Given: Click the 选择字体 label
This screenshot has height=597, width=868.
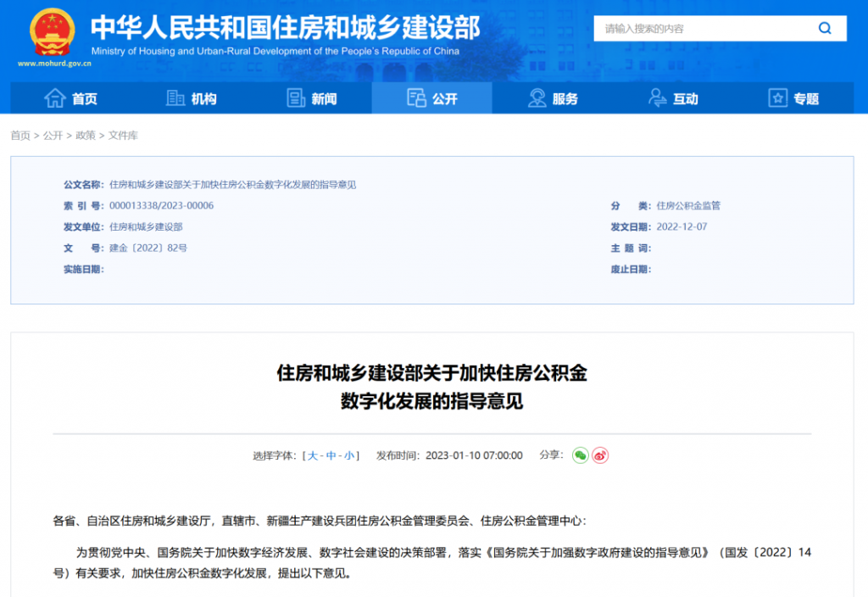Looking at the screenshot, I should [275, 455].
